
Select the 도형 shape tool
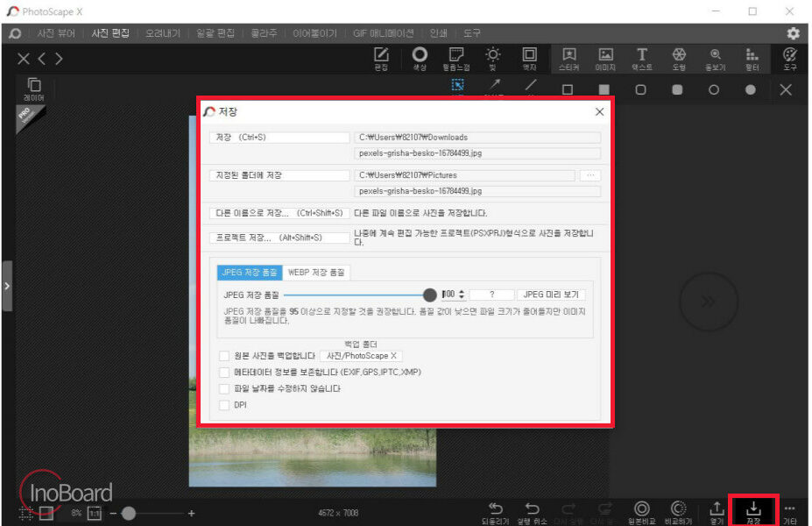[x=679, y=59]
